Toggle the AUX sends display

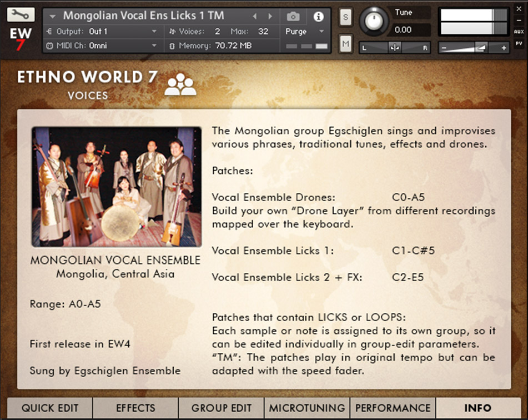[519, 31]
